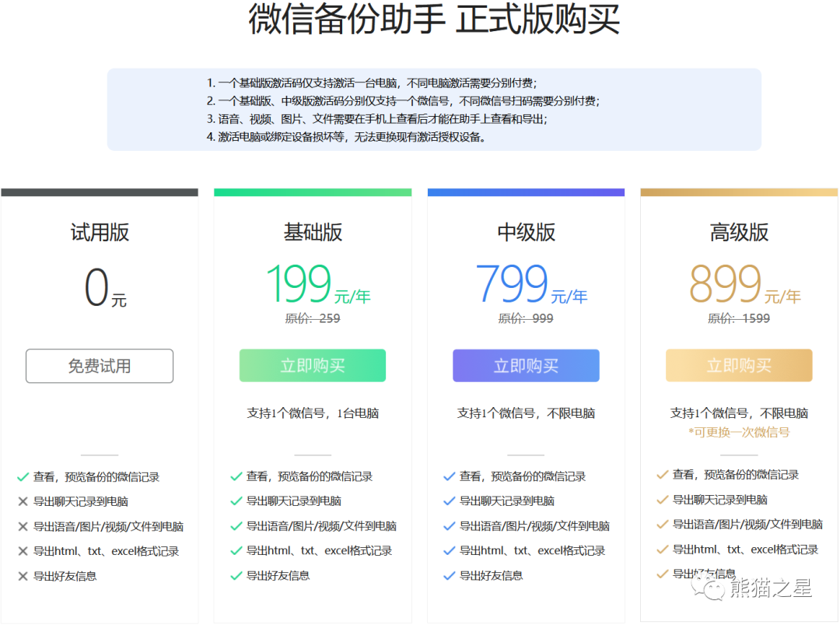This screenshot has height=625, width=840.
Task: Click notice line 2 about 一个微信号
Action: tap(404, 100)
